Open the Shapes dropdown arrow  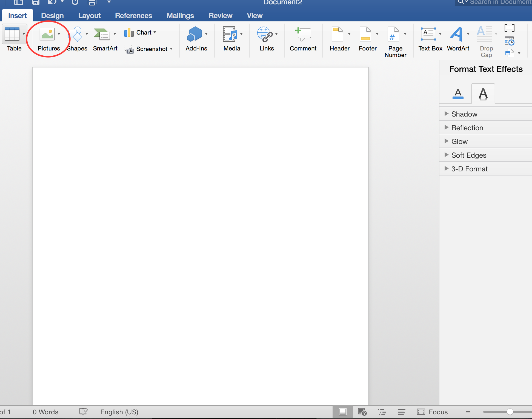coord(87,34)
